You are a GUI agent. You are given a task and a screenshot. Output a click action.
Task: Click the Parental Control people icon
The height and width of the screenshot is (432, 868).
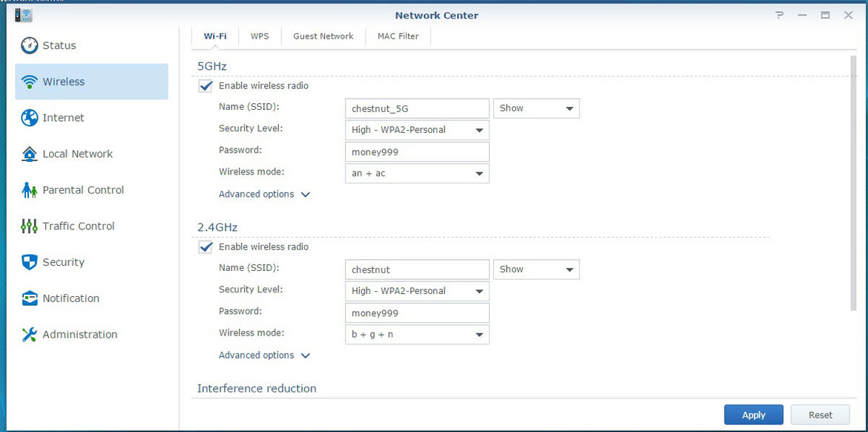pyautogui.click(x=29, y=190)
